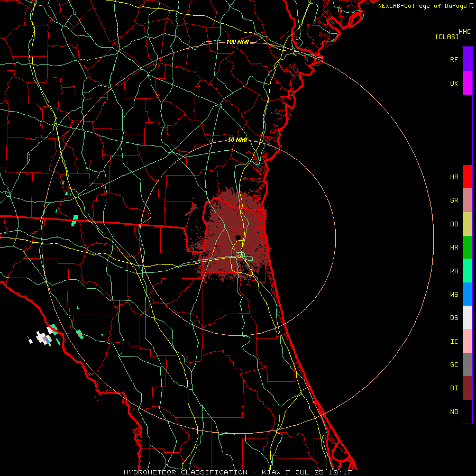Click the 10:17 timestamp
Viewport: 476px width, 476px height.
point(340,472)
